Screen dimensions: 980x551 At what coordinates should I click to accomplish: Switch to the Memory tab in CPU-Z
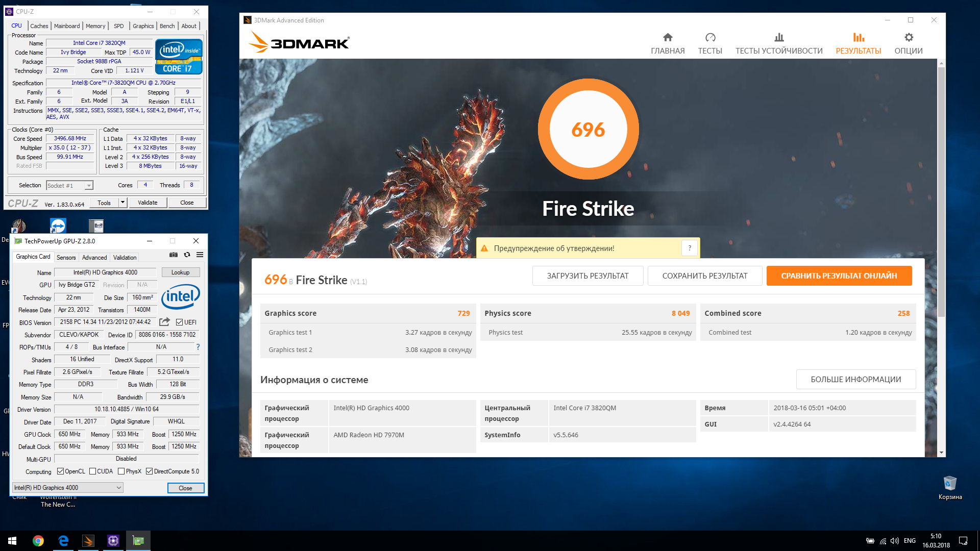(x=95, y=26)
